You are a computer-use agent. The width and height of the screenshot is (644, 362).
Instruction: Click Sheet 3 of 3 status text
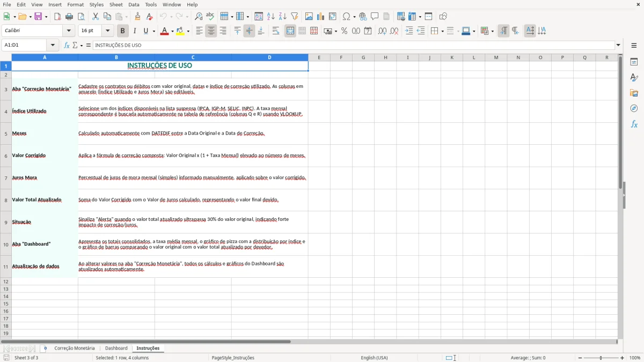[26, 358]
